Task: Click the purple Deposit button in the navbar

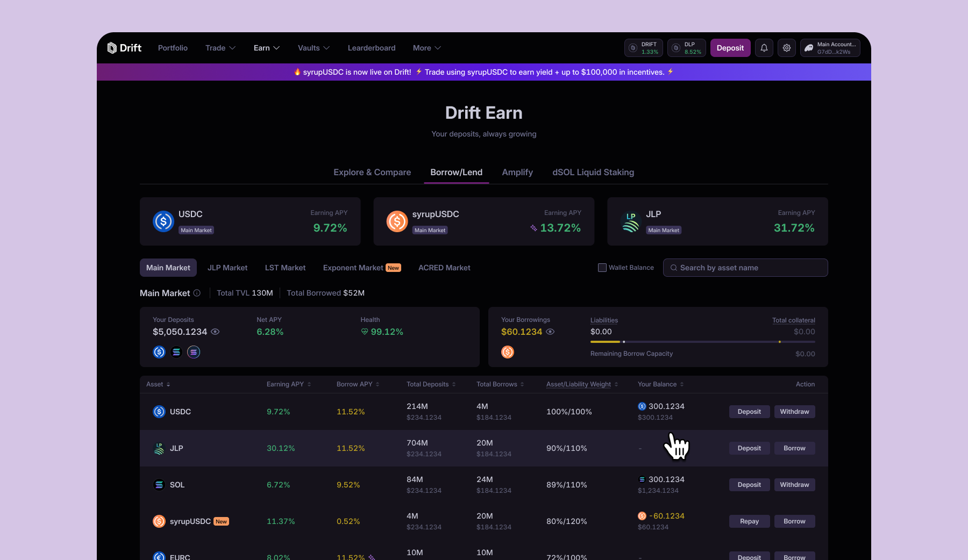Action: 730,48
